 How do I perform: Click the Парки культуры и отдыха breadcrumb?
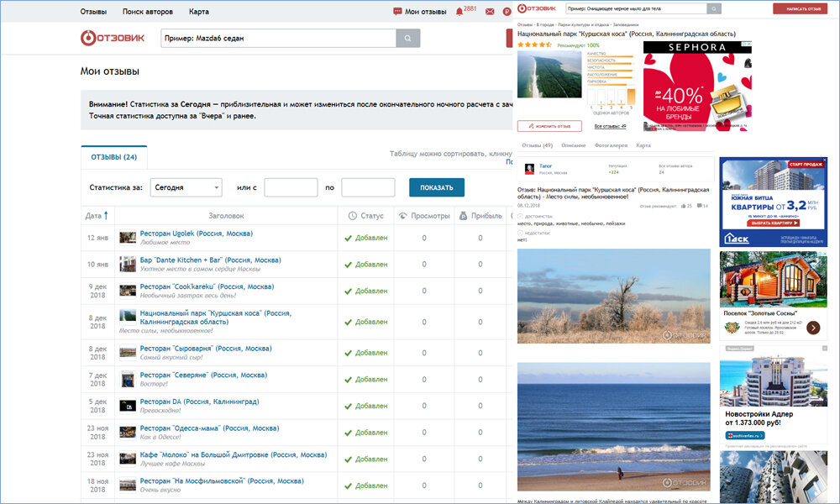point(583,24)
